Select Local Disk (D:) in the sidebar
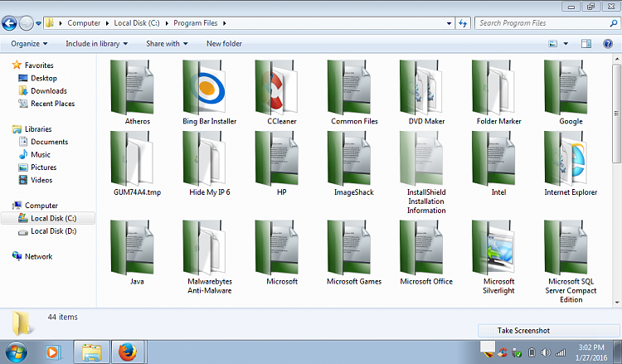Viewport: 622px width, 364px height. (x=54, y=231)
